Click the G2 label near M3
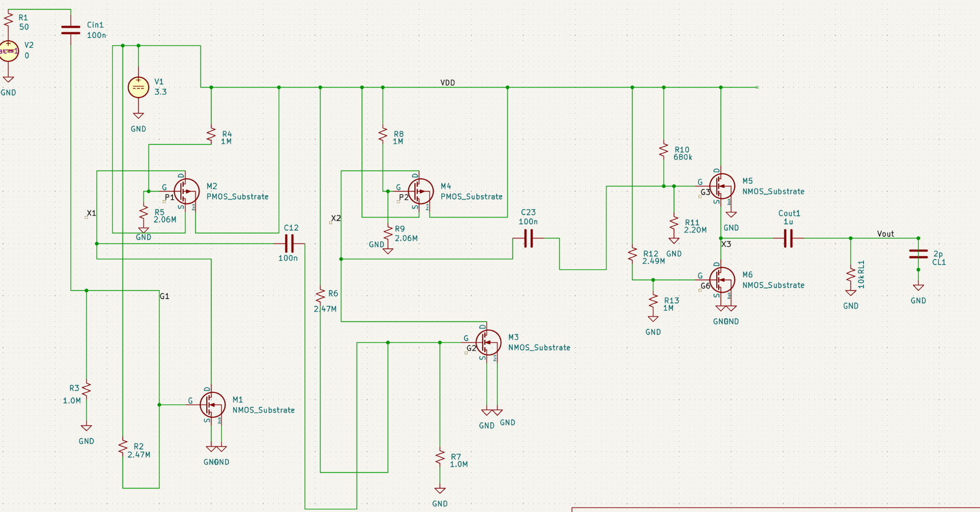Viewport: 980px width, 512px height. coord(472,348)
